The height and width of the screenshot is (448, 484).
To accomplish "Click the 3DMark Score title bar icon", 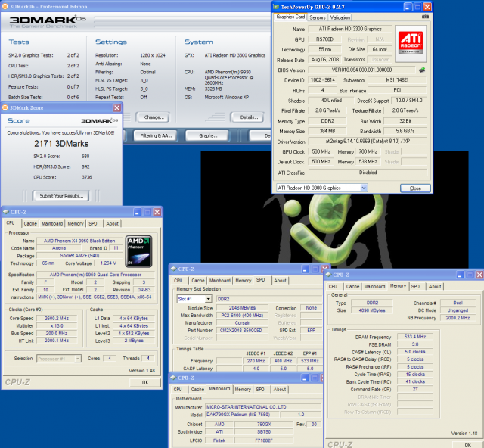I will click(x=5, y=107).
